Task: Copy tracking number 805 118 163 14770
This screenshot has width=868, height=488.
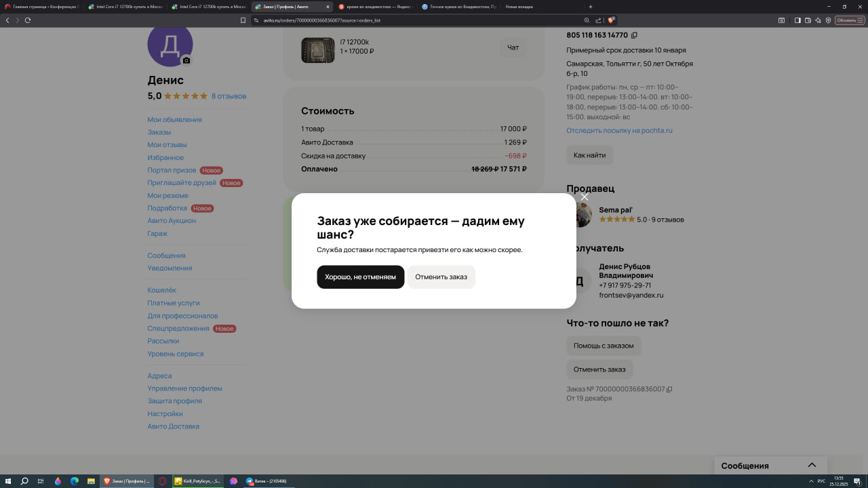Action: [x=634, y=35]
